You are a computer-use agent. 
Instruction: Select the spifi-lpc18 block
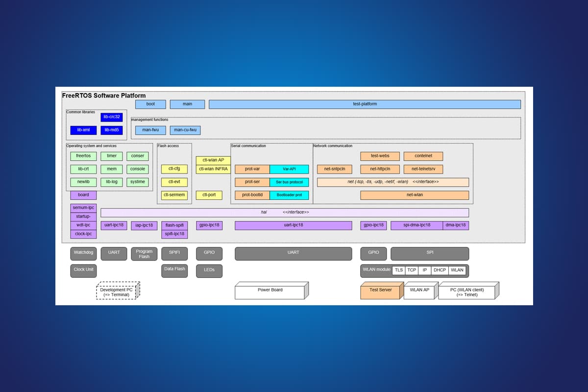(174, 234)
